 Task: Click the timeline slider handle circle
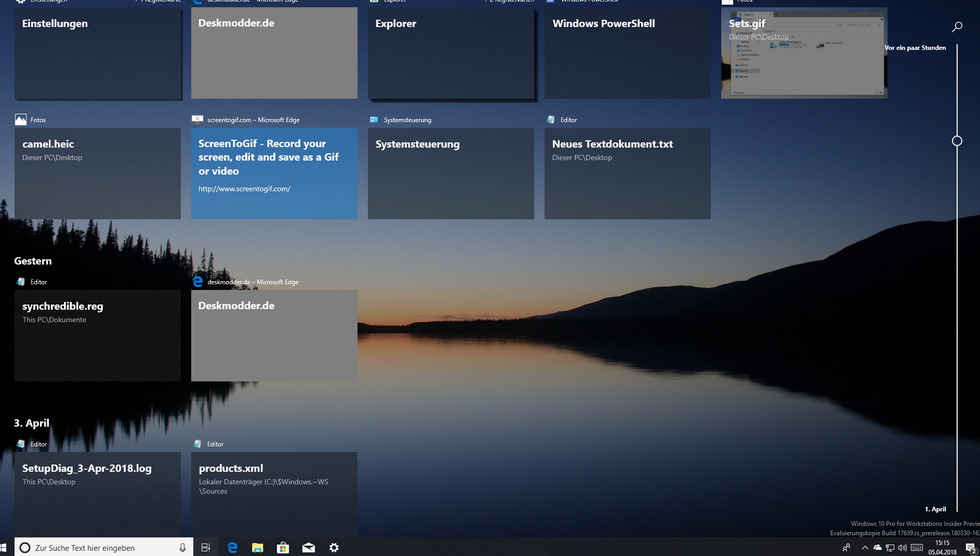[x=957, y=141]
